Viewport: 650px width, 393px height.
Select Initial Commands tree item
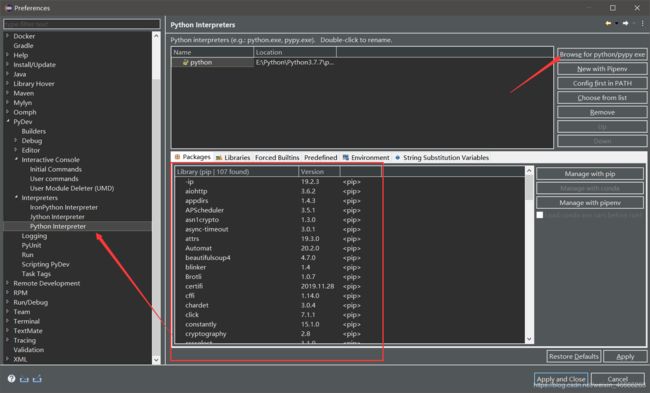coord(56,169)
